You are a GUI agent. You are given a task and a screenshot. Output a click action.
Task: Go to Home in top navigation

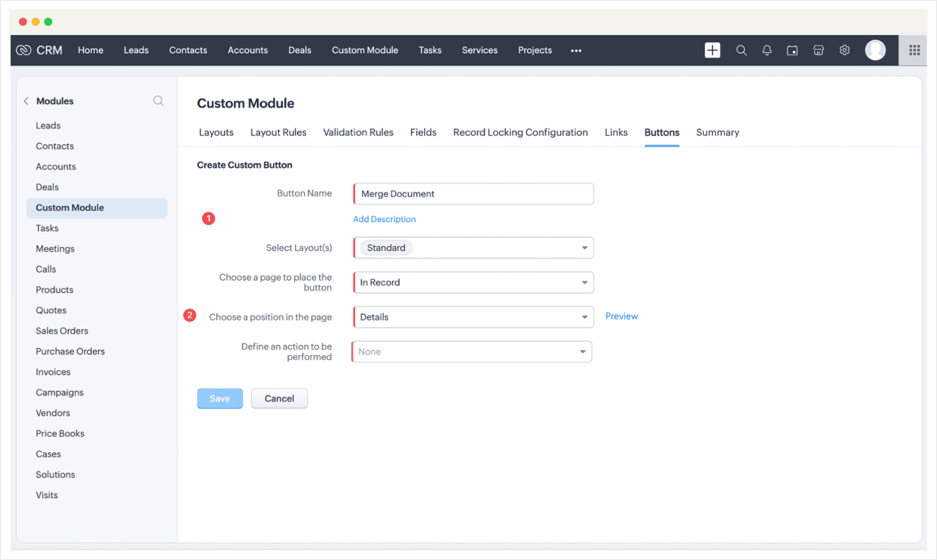tap(91, 50)
